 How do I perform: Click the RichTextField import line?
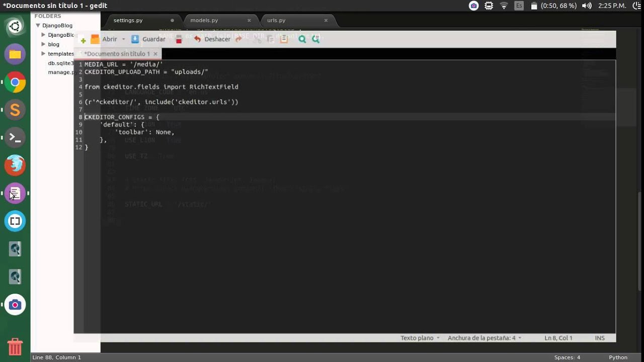pyautogui.click(x=162, y=87)
